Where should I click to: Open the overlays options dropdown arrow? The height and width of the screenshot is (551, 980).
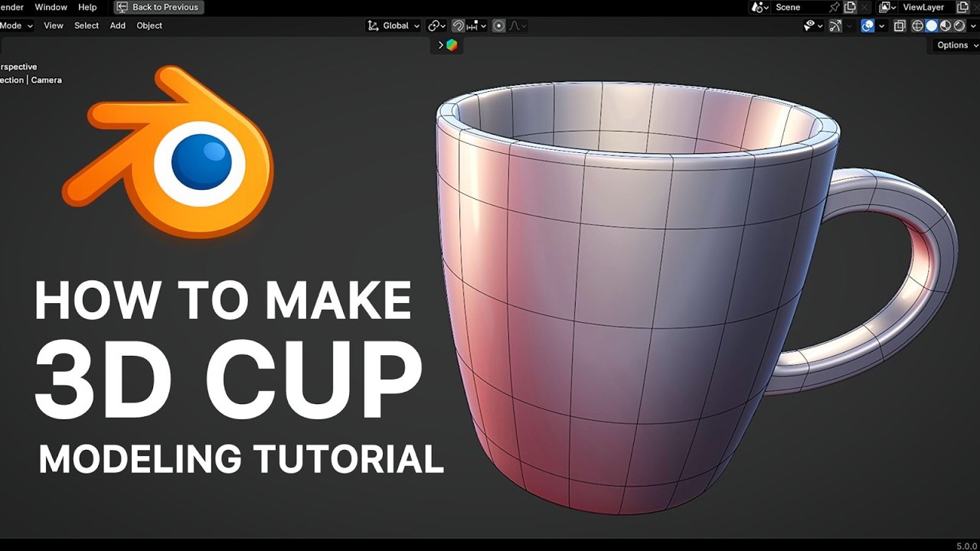[882, 25]
